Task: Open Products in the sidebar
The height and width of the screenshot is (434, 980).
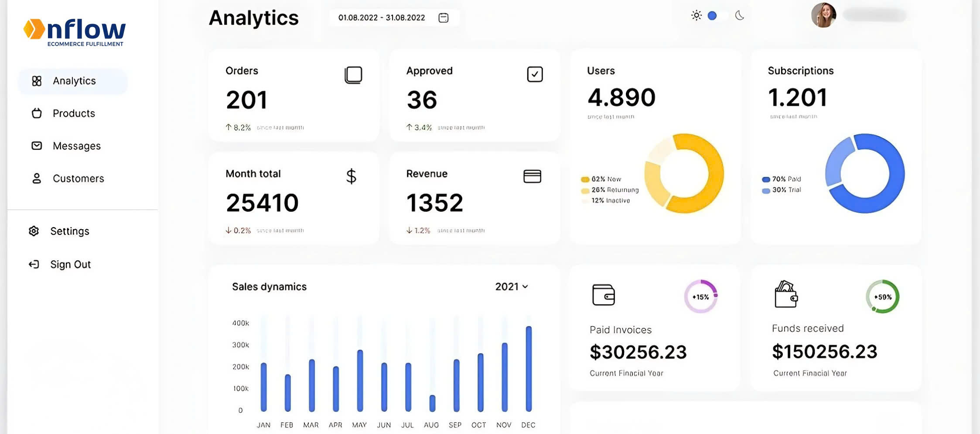Action: [74, 113]
